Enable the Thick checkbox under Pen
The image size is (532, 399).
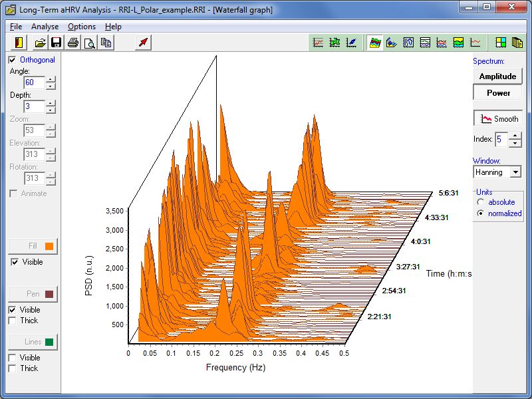point(13,321)
